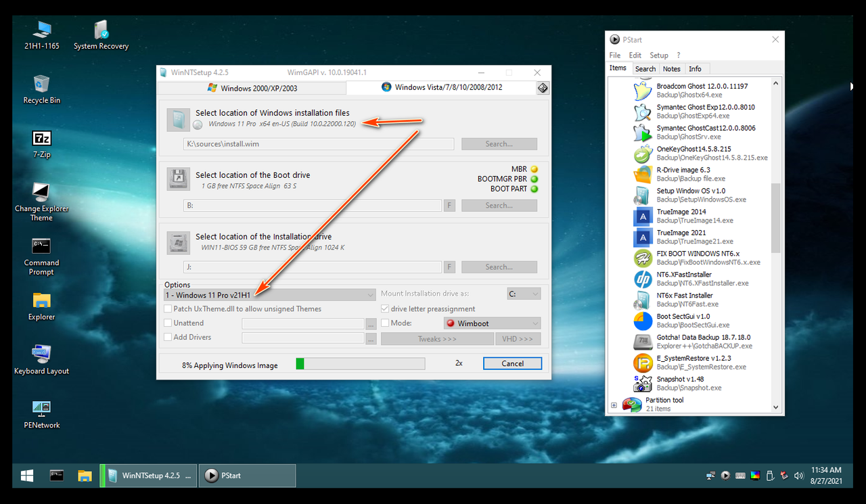Open Keyboard Layout desktop shortcut

click(x=42, y=359)
